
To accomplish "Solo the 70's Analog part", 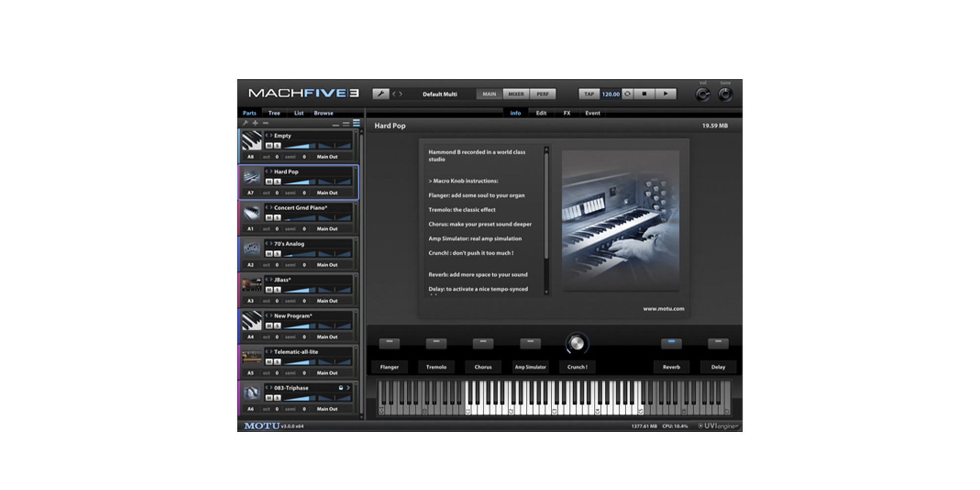I will pyautogui.click(x=277, y=254).
